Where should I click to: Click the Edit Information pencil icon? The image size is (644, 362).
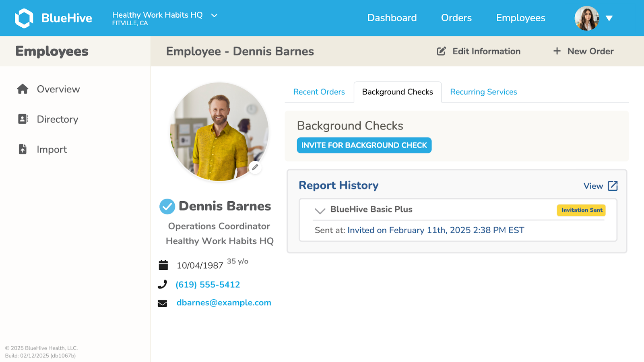(x=442, y=51)
